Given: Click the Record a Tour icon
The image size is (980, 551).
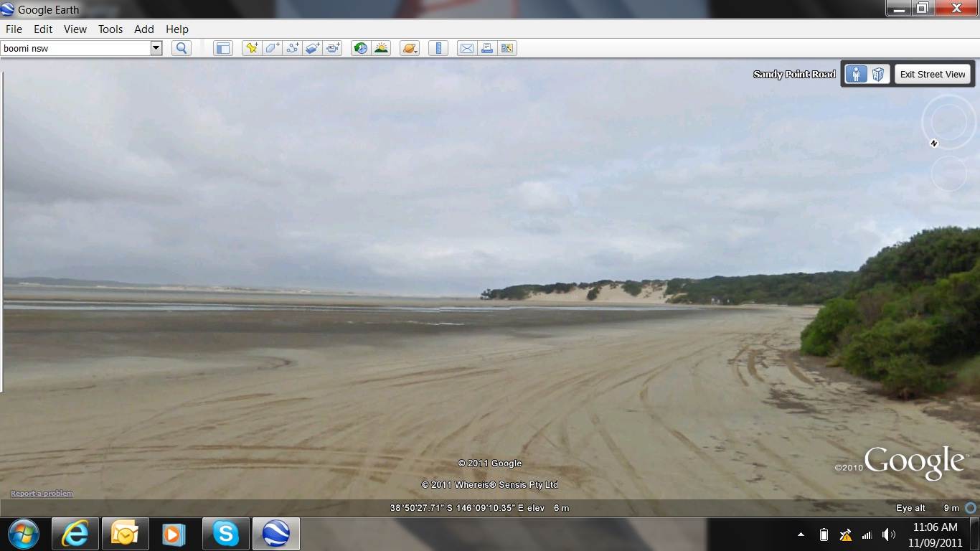Looking at the screenshot, I should [333, 48].
